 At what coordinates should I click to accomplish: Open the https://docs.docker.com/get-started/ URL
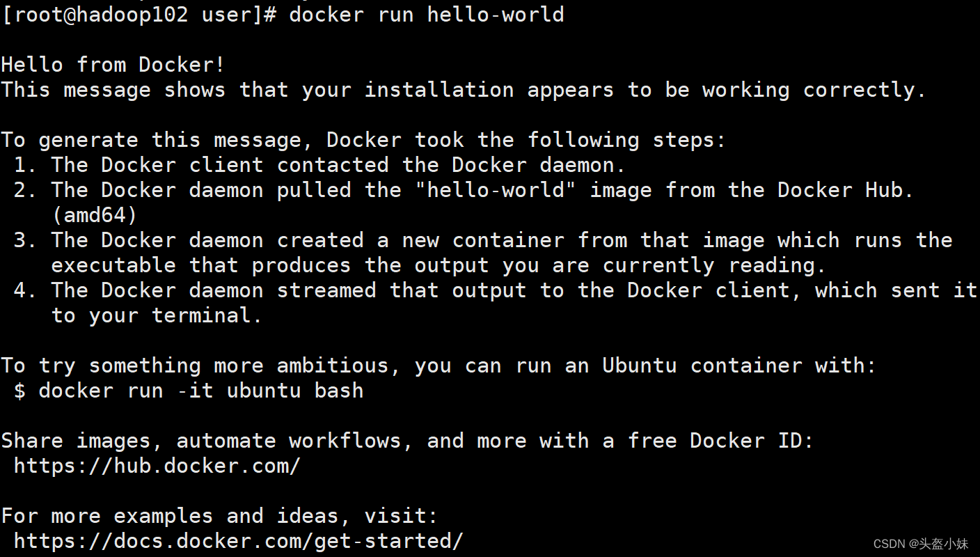239,541
